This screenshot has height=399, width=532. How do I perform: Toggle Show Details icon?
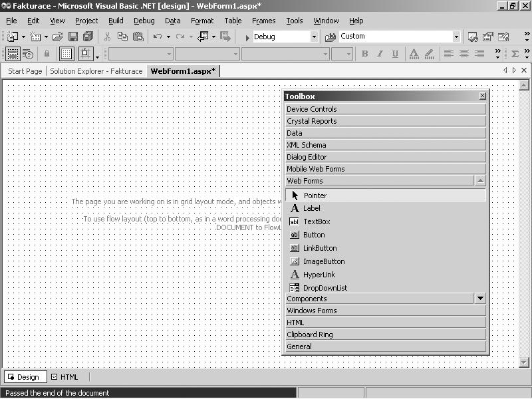(28, 54)
